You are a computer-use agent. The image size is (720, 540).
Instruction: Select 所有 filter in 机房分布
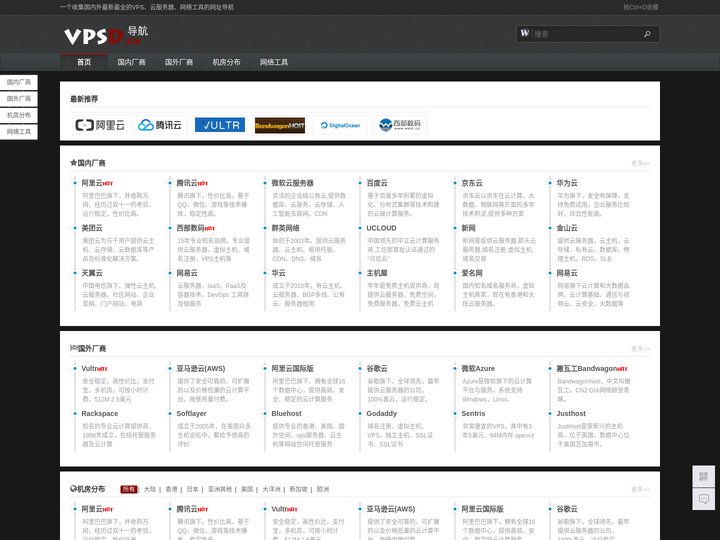point(129,489)
